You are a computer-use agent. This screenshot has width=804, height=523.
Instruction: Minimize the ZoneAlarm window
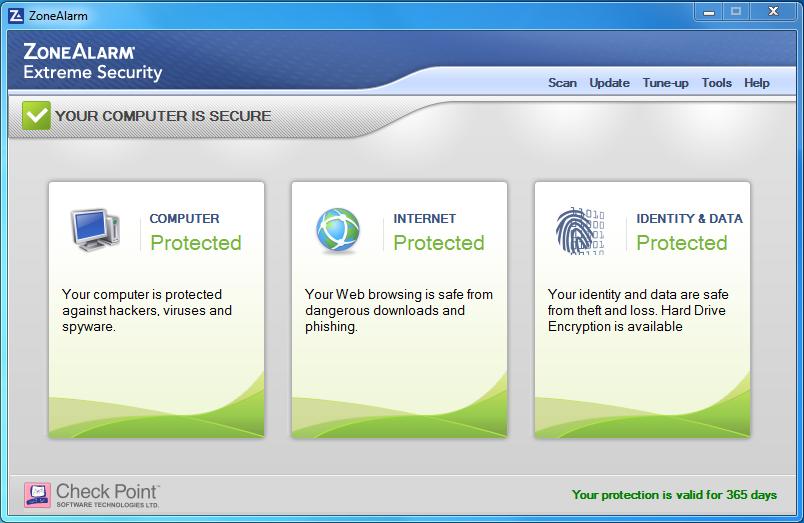pos(709,12)
